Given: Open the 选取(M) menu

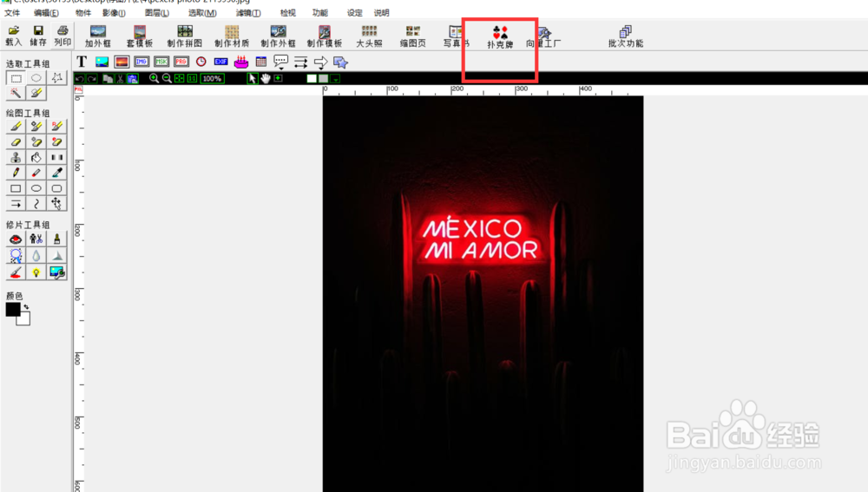Looking at the screenshot, I should click(x=202, y=13).
